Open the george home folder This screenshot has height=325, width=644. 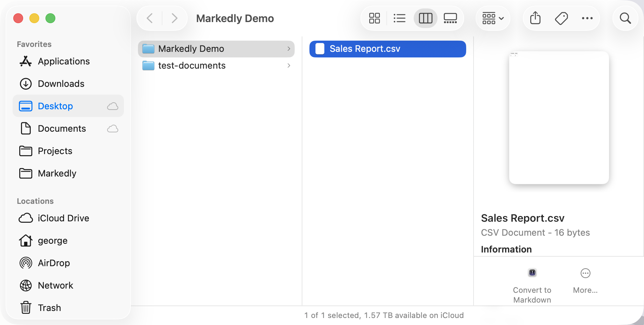point(68,241)
